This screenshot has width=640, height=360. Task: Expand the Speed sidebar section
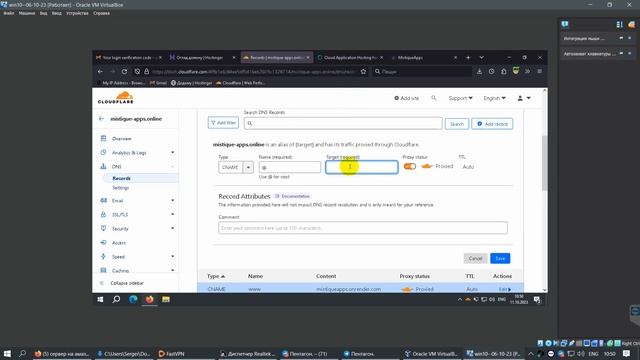[172, 257]
